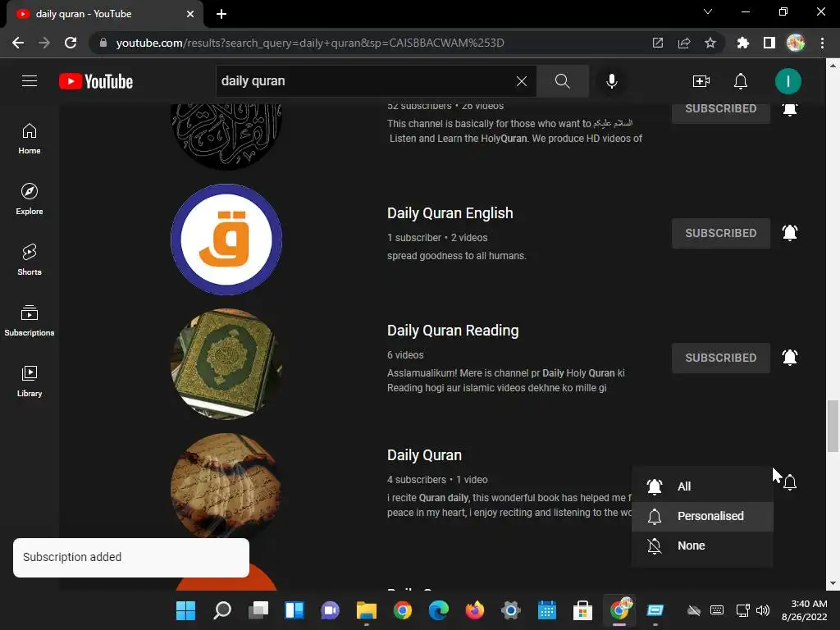This screenshot has width=840, height=630.
Task: Open Daily Quran channel avatar thumbnail
Action: 226,486
